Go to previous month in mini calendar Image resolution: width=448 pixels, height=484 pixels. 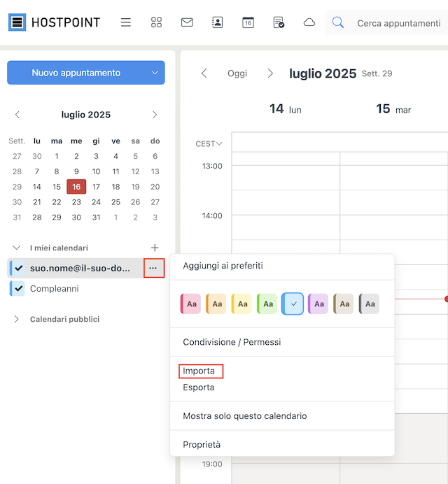pos(17,115)
